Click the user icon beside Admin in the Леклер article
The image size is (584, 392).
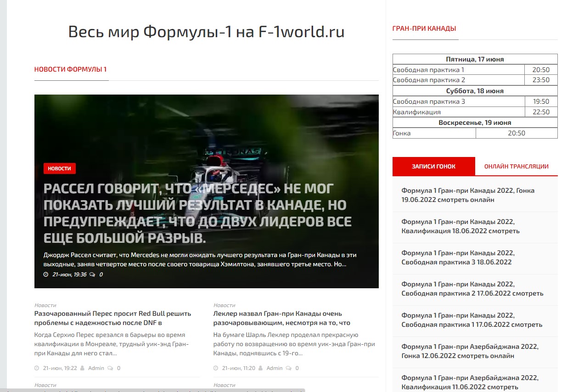pos(261,368)
